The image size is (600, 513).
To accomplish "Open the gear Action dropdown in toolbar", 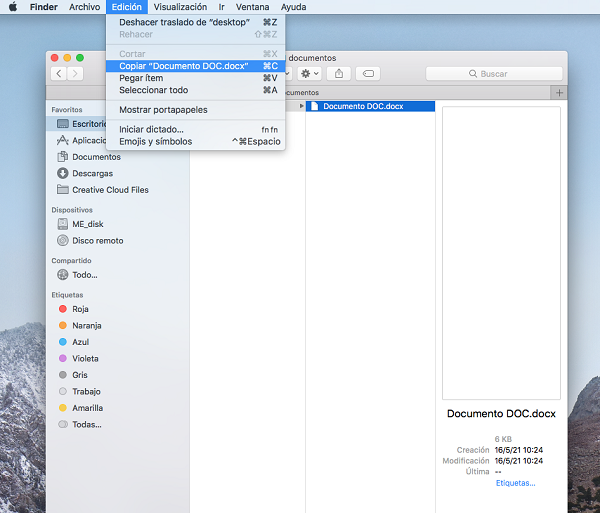I will coord(307,73).
